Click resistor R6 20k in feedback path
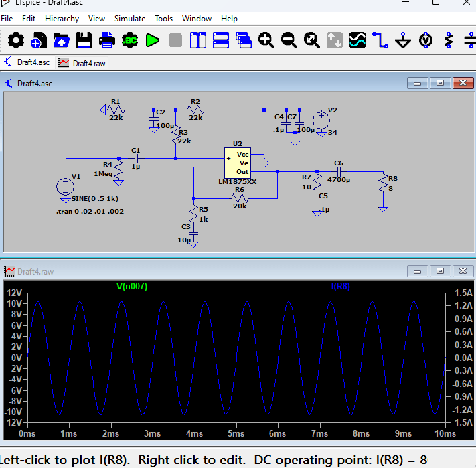This screenshot has height=468, width=476. point(240,198)
